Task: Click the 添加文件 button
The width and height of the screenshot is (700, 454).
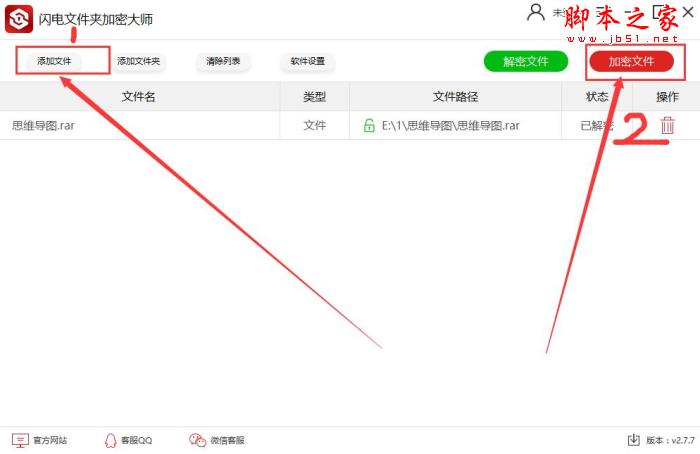Action: tap(54, 61)
